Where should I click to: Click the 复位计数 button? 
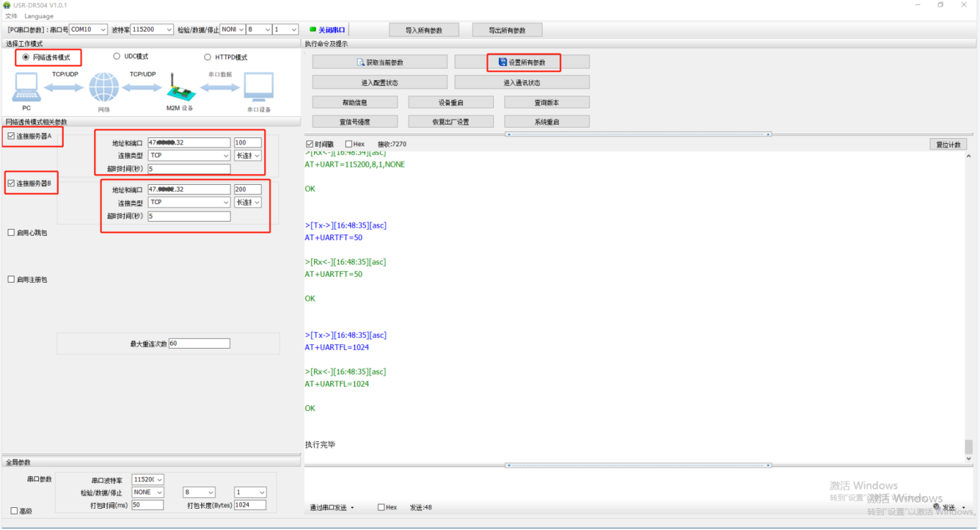948,145
